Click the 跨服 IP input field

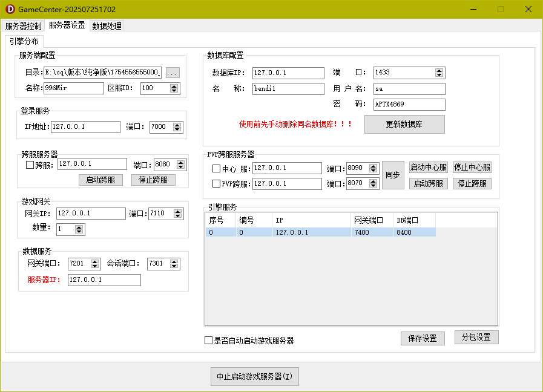tap(92, 164)
